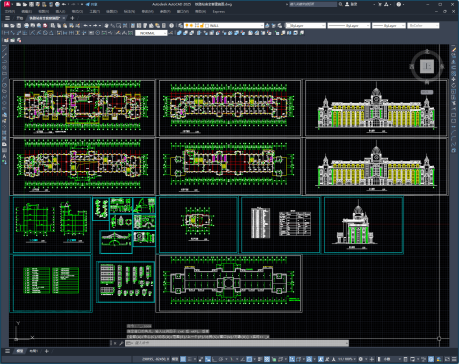Click the title bar Help circle icon

399,4
